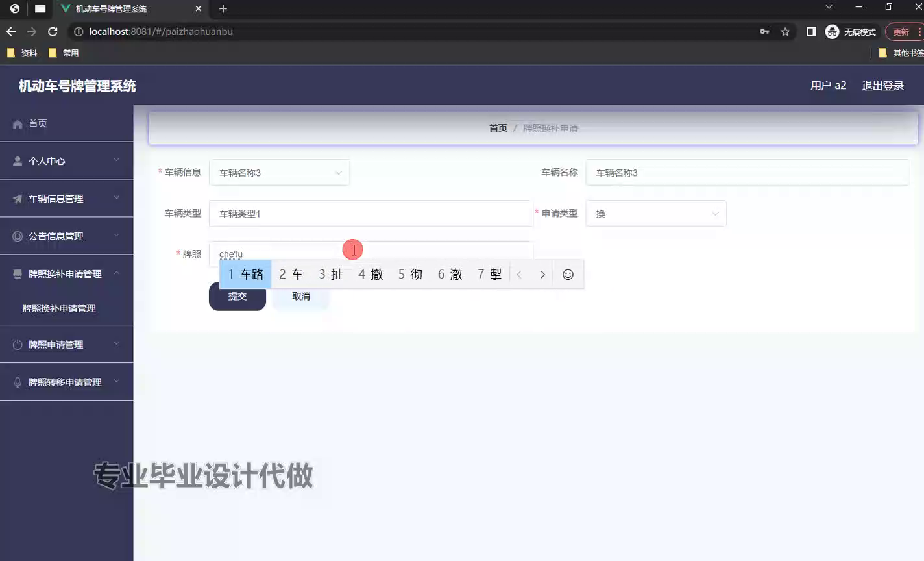Click the browser forward arrow
Viewport: 924px width, 561px height.
click(x=32, y=31)
